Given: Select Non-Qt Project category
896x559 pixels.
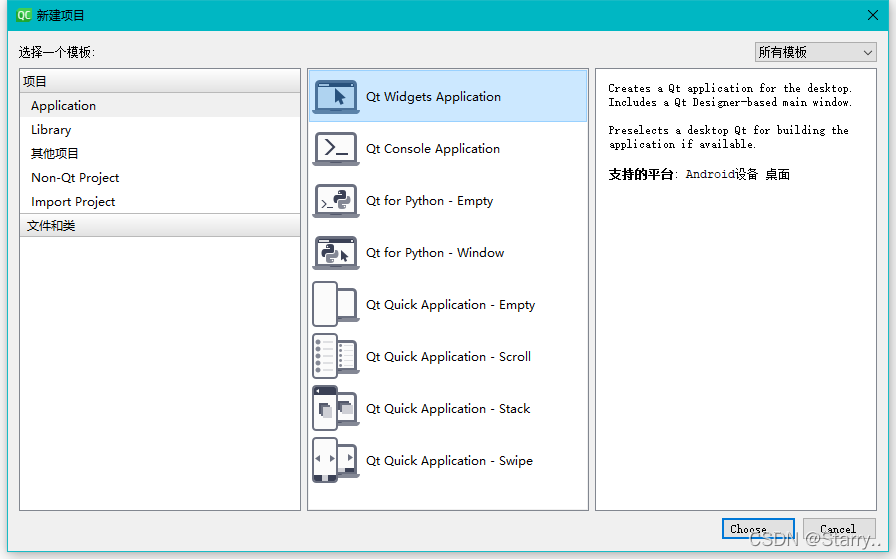Looking at the screenshot, I should (159, 178).
